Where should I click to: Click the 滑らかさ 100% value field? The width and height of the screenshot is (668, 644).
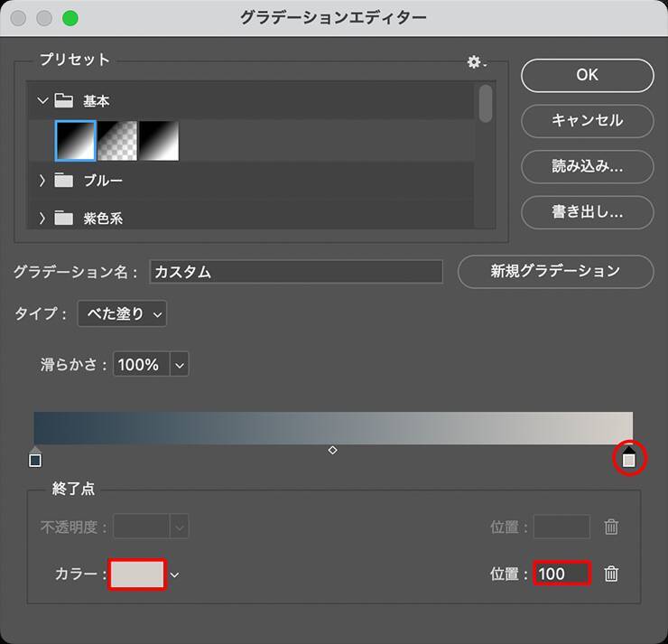pyautogui.click(x=142, y=364)
